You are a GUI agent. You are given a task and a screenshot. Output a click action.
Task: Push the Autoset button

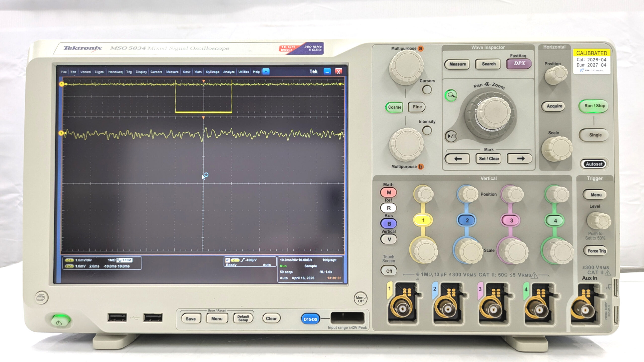[x=594, y=164]
